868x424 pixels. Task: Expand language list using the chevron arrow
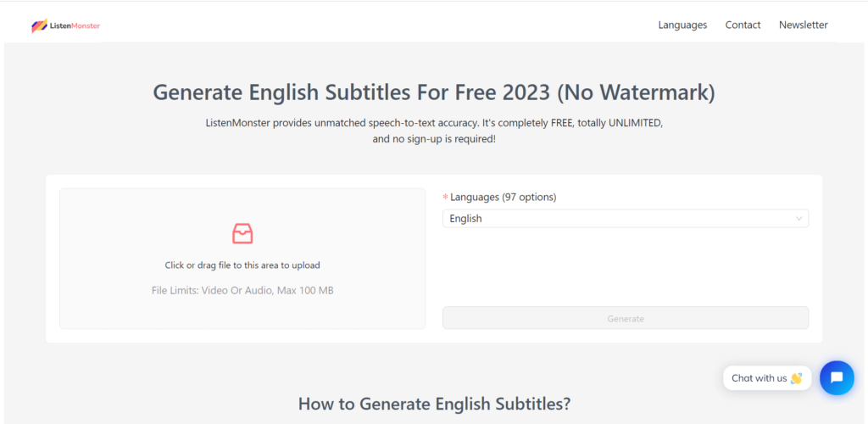pyautogui.click(x=798, y=219)
